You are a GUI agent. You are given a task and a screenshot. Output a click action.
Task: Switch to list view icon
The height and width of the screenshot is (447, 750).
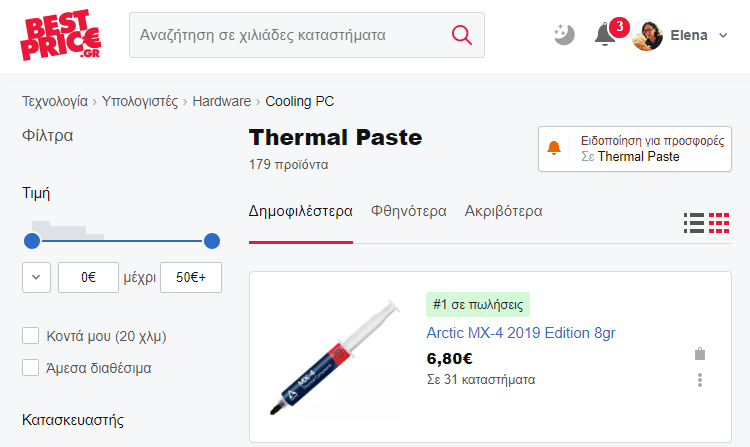694,223
